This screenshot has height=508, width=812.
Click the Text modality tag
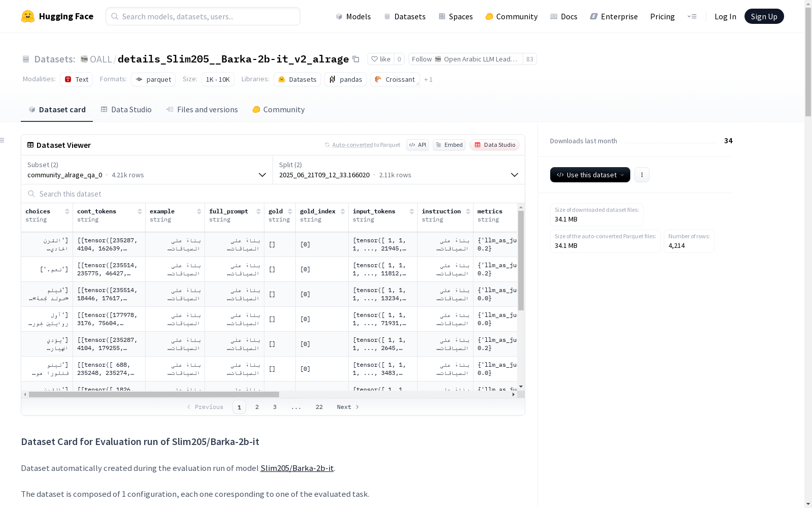(77, 79)
